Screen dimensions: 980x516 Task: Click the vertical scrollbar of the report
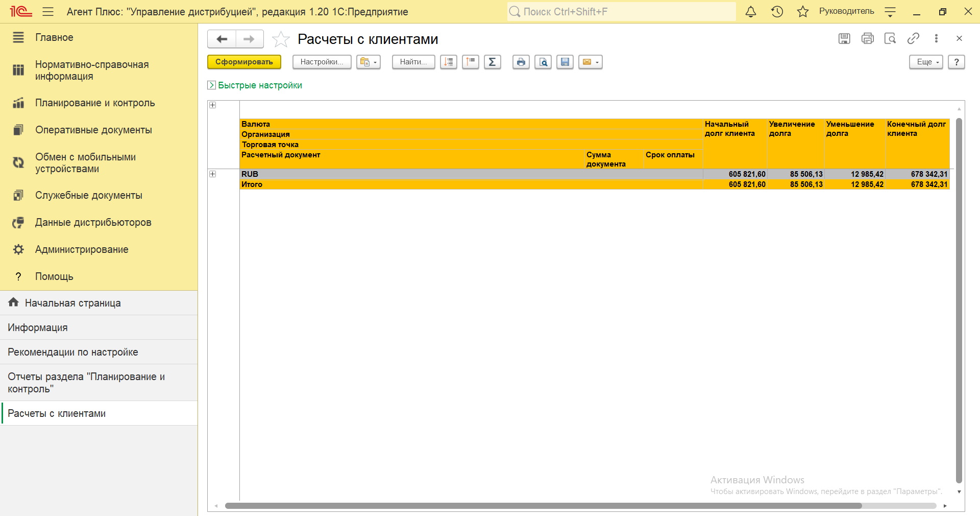[x=959, y=300]
